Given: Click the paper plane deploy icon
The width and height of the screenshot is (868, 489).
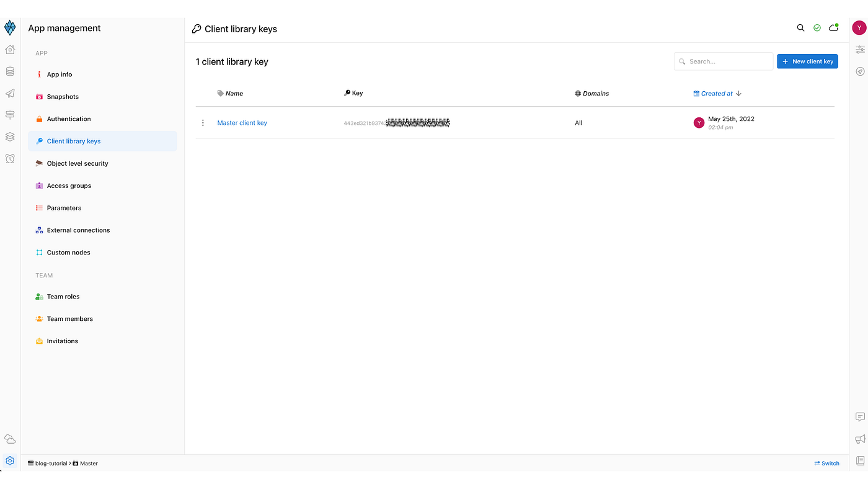Looking at the screenshot, I should pos(9,93).
